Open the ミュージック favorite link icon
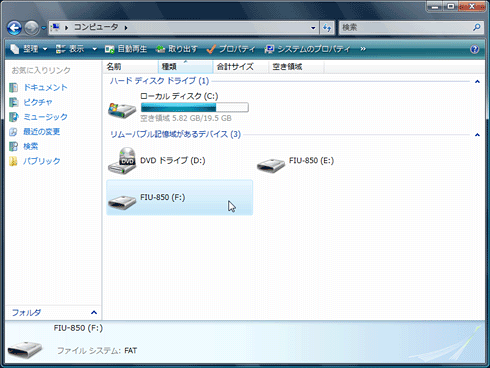This screenshot has width=490, height=368. 14,117
